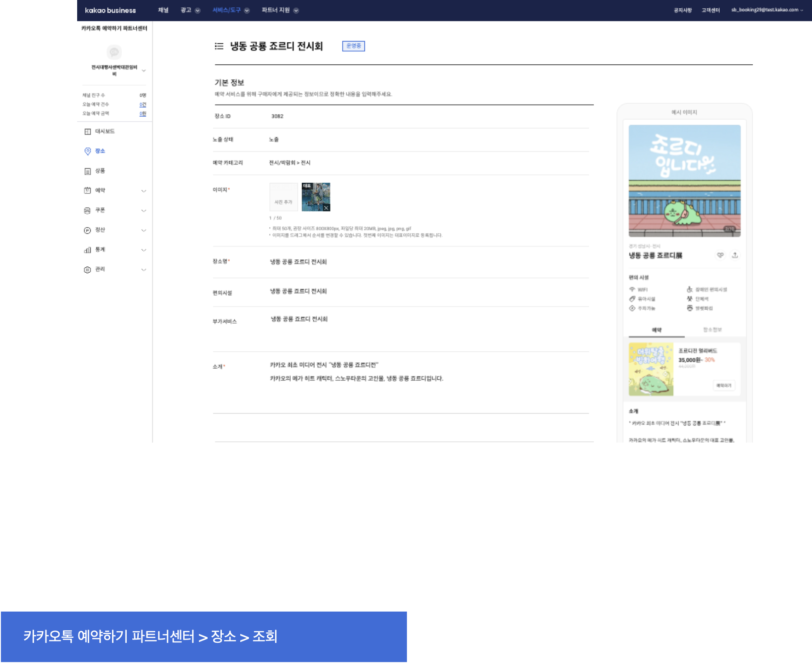Expand the 통계 sidebar section
Screen dimensions: 812x663
pos(143,250)
